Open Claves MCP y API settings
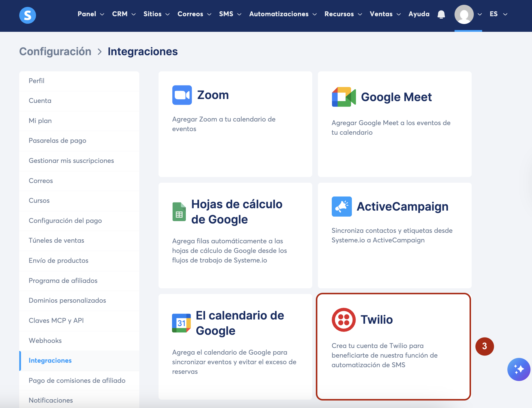This screenshot has height=408, width=532. pos(79,321)
